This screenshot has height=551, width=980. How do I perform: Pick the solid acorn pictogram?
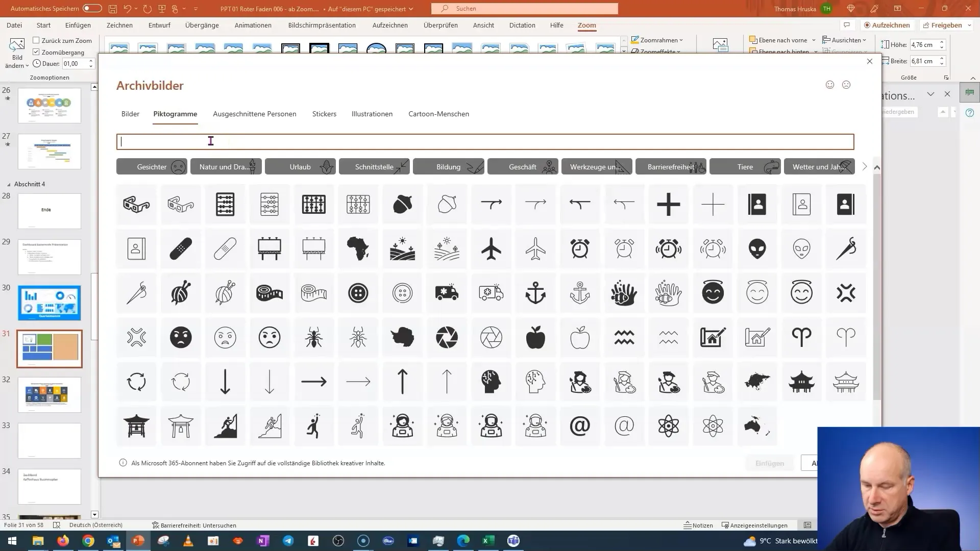[402, 205]
